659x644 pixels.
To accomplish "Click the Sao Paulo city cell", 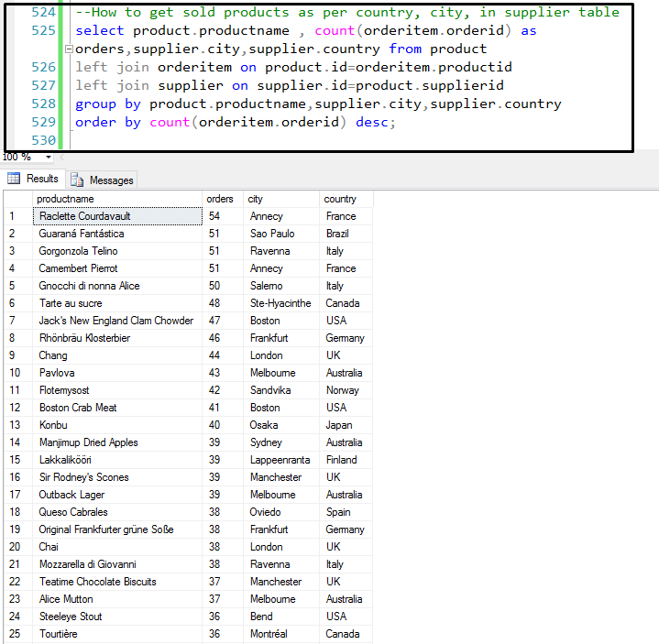I will click(x=281, y=234).
